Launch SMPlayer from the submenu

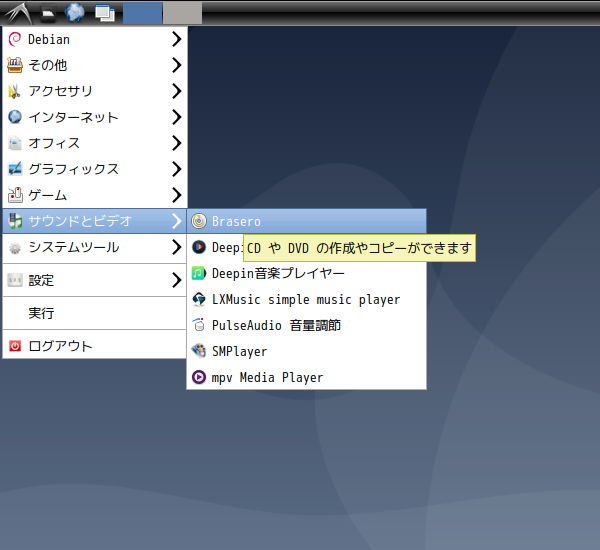click(x=307, y=351)
